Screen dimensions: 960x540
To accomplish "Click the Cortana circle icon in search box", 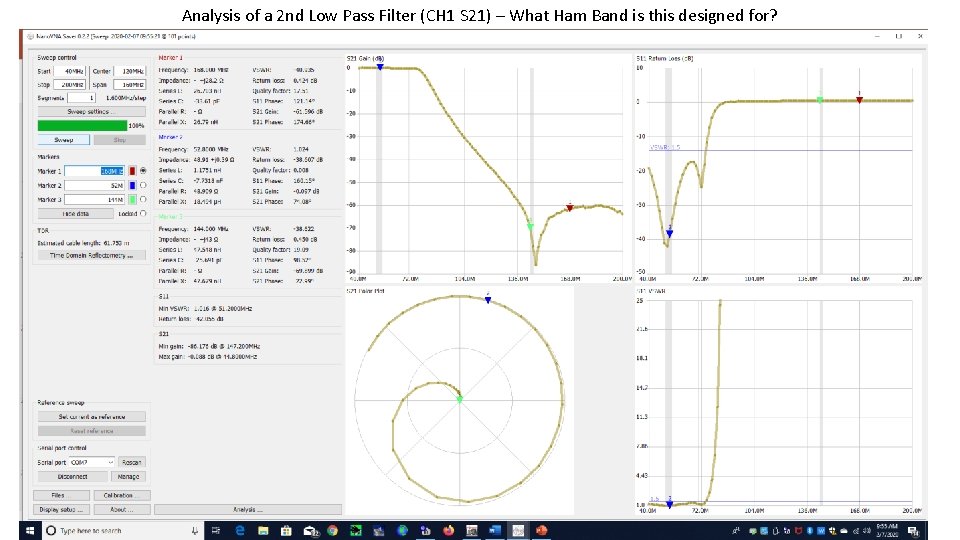I will pyautogui.click(x=51, y=530).
